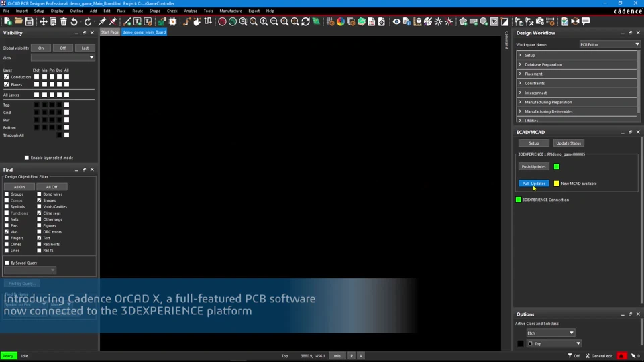Click the Grid toggle icon
The height and width of the screenshot is (362, 644).
click(330, 21)
